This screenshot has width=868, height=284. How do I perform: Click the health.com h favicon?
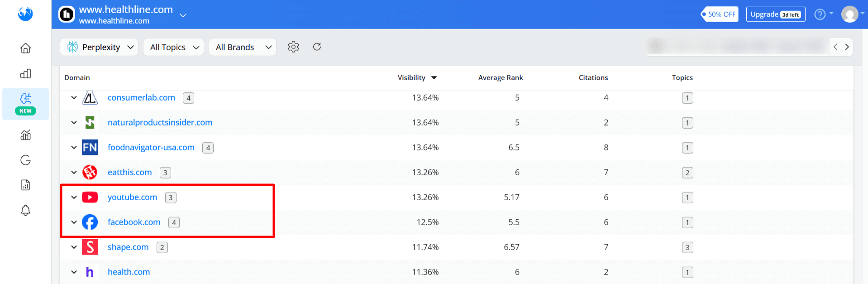[x=90, y=272]
